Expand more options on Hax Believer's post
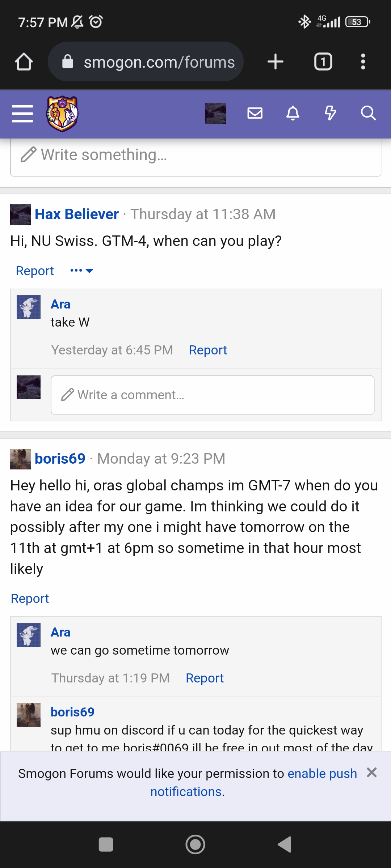This screenshot has height=868, width=391. tap(82, 271)
